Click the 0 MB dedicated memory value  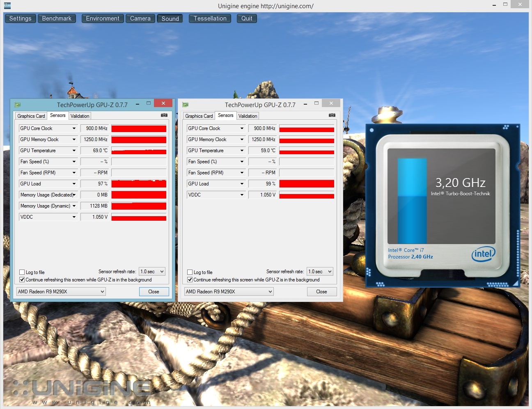pyautogui.click(x=95, y=195)
